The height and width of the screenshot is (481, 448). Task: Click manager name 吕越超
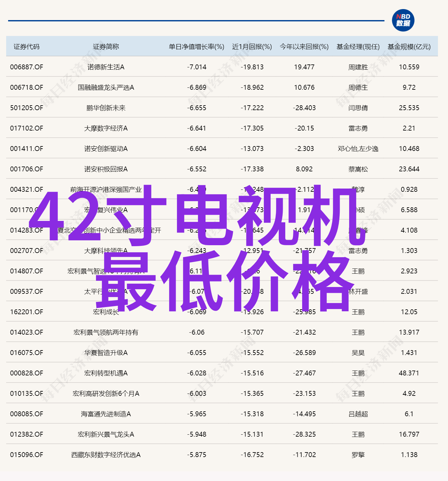(358, 414)
